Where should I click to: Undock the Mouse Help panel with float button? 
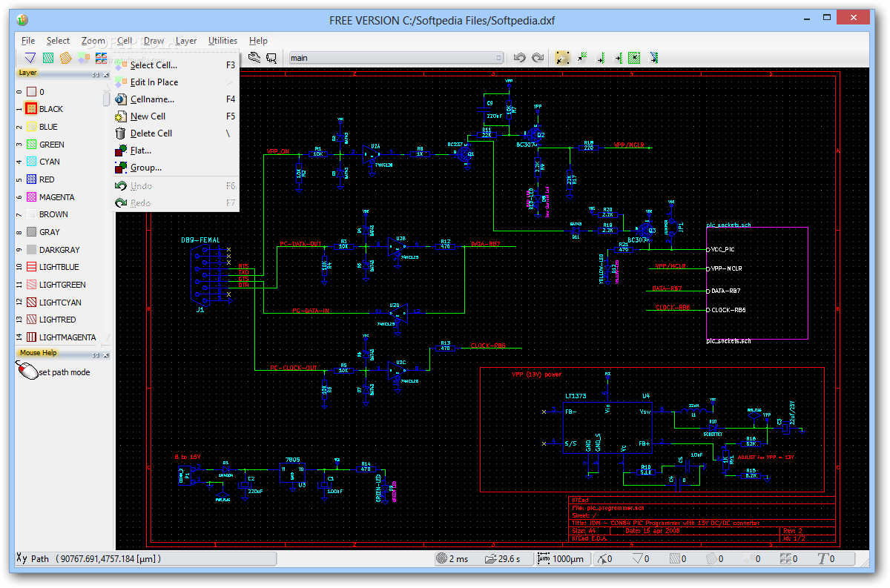pos(96,354)
